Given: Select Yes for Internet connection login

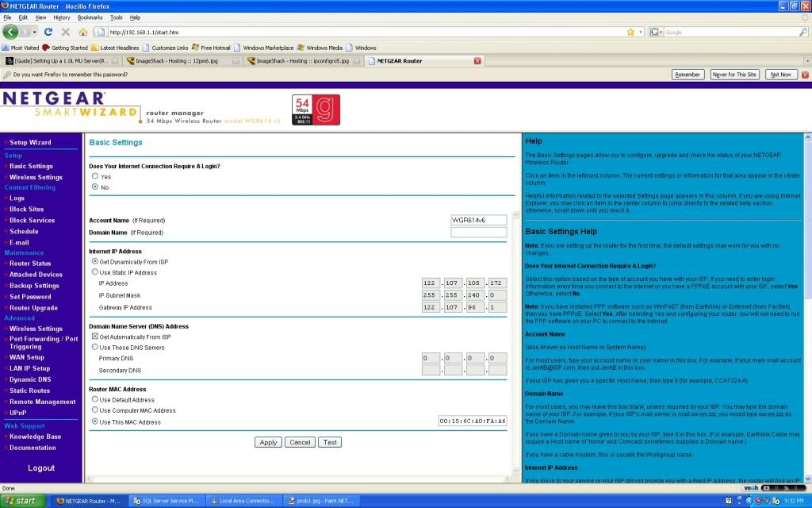Looking at the screenshot, I should (x=95, y=176).
